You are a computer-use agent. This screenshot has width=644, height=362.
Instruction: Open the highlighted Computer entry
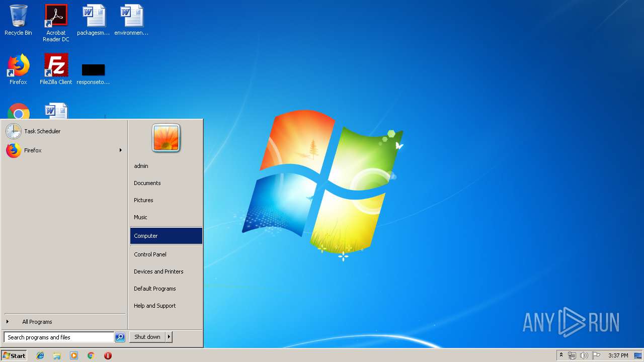(166, 236)
